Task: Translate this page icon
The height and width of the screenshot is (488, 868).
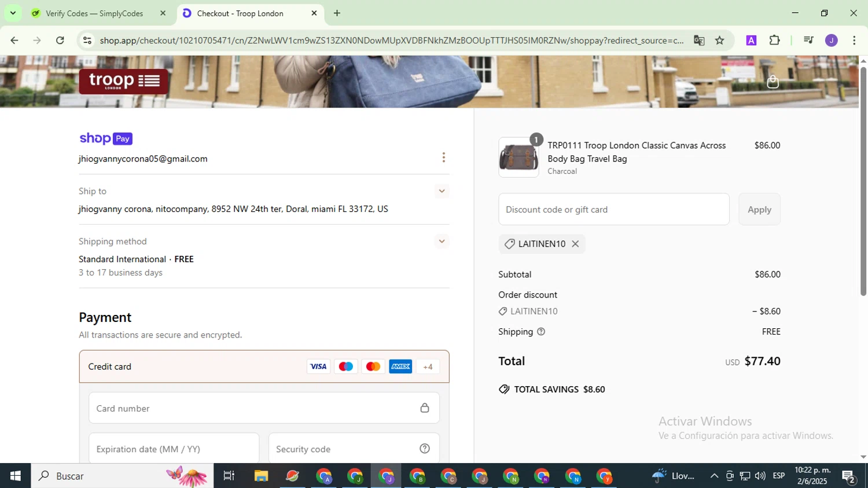Action: [x=699, y=40]
